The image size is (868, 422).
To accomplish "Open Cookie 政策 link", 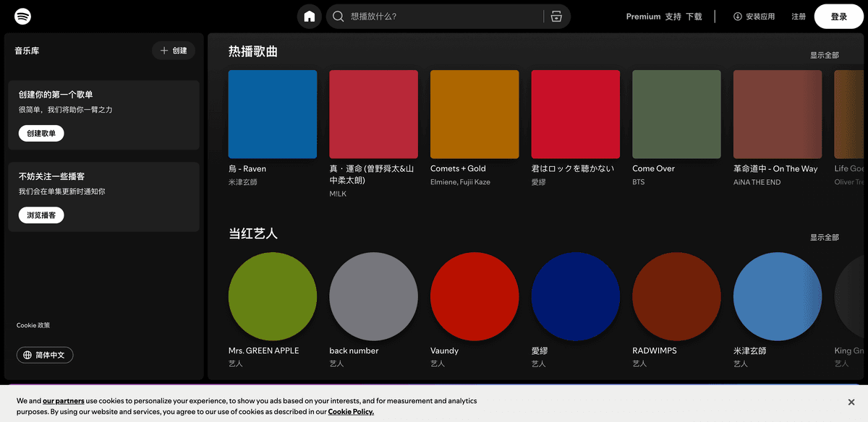I will point(33,325).
